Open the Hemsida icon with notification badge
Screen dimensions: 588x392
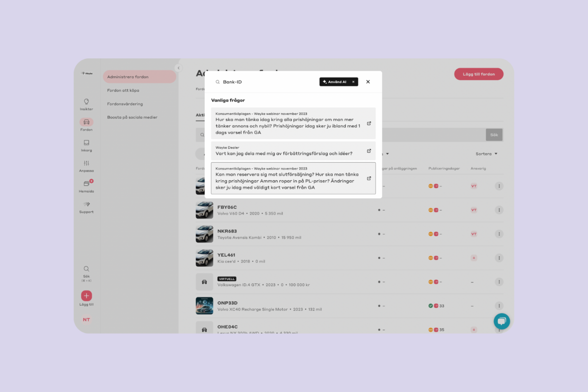(87, 184)
